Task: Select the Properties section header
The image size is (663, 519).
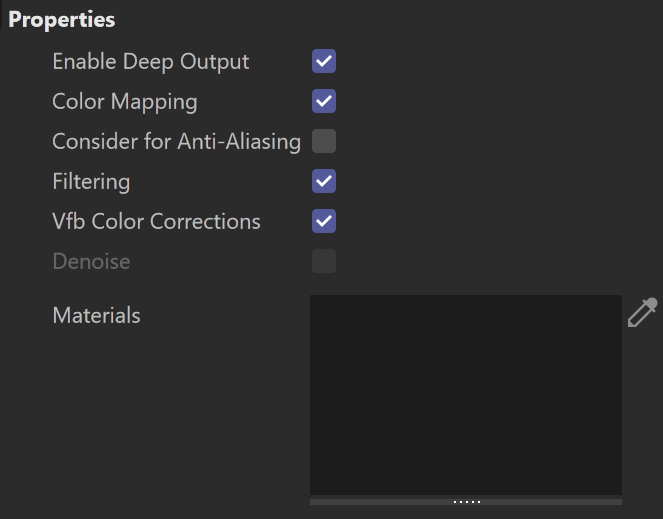Action: (62, 19)
